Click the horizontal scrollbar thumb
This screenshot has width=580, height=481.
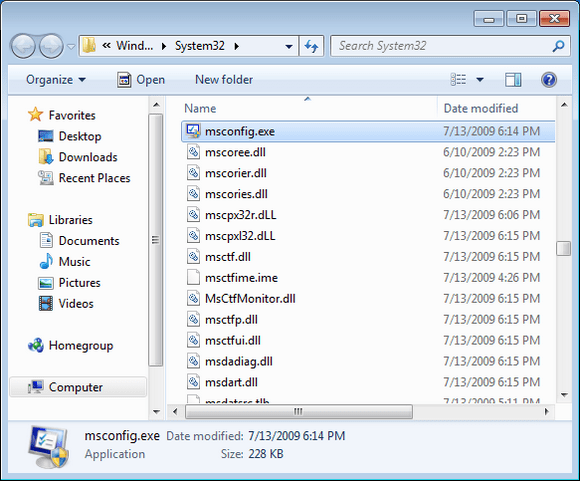coord(299,411)
